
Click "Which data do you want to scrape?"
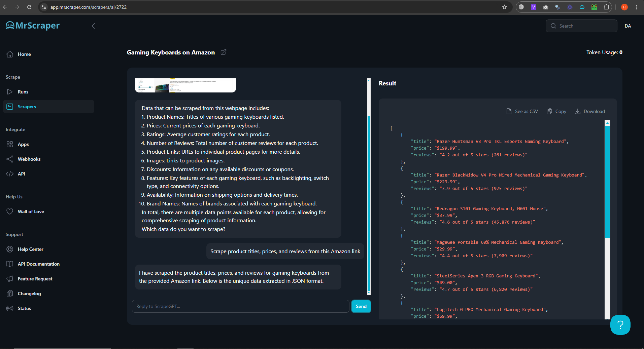point(183,229)
